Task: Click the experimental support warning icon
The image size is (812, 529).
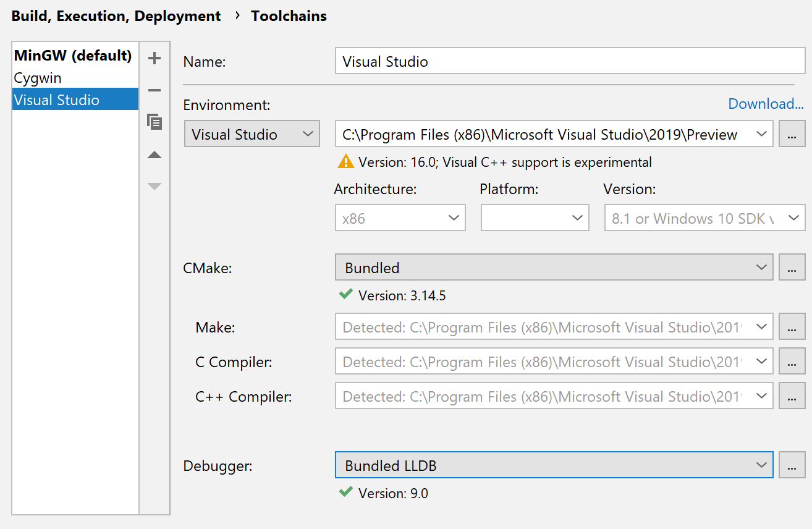Action: click(x=345, y=162)
